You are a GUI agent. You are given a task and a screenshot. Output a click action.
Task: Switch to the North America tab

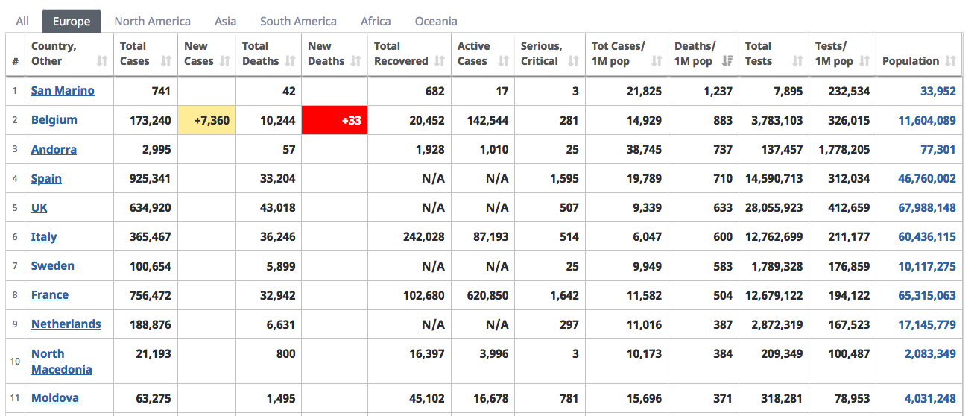(x=152, y=21)
